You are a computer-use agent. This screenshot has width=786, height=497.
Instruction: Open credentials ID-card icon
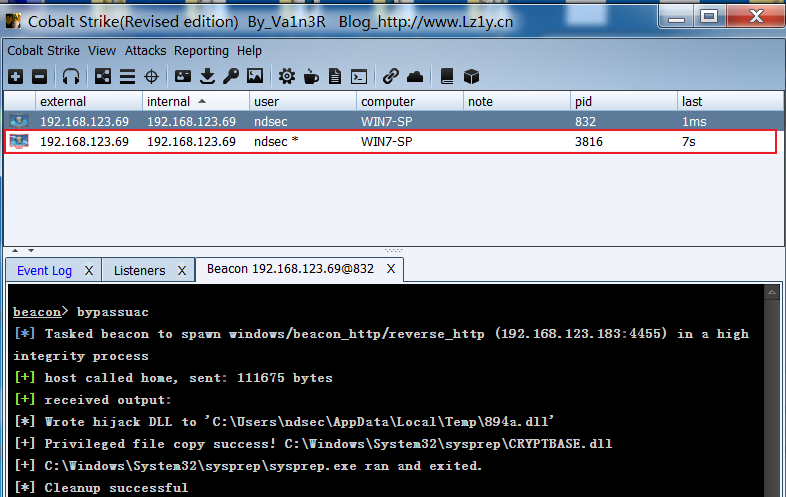(x=182, y=76)
